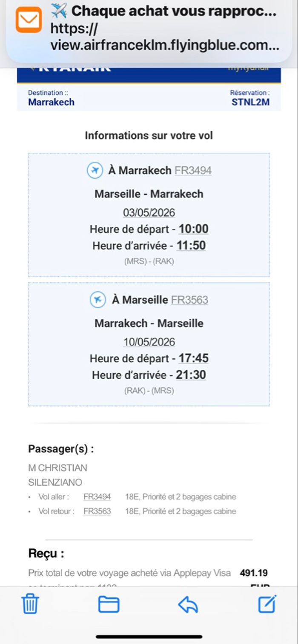298x644 pixels.
Task: Tap arrival time 11:50
Action: click(191, 245)
